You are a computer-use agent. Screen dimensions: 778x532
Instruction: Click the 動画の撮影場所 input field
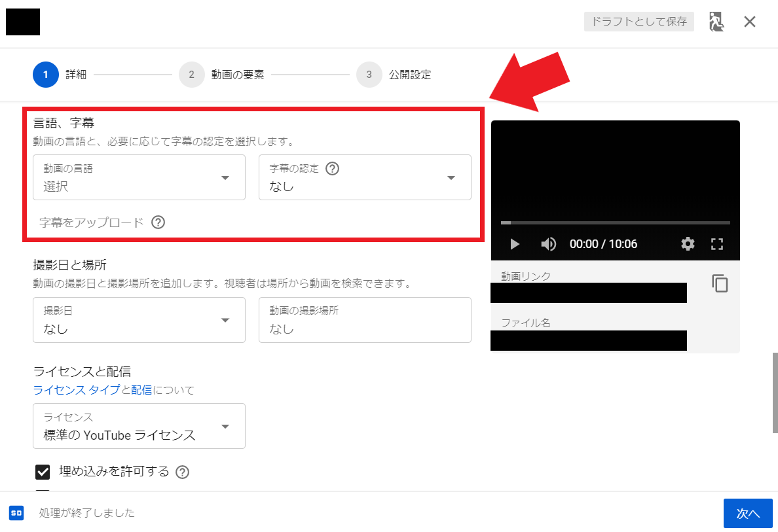[365, 320]
